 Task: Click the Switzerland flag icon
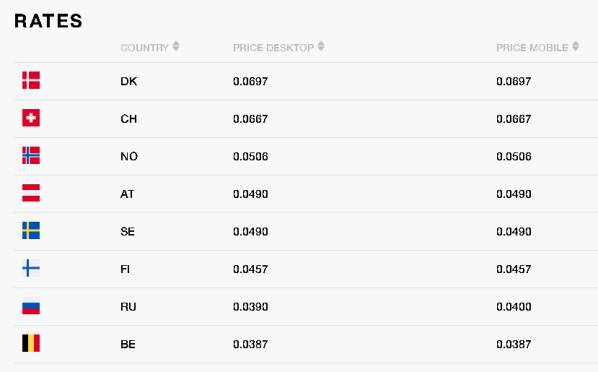[x=31, y=118]
